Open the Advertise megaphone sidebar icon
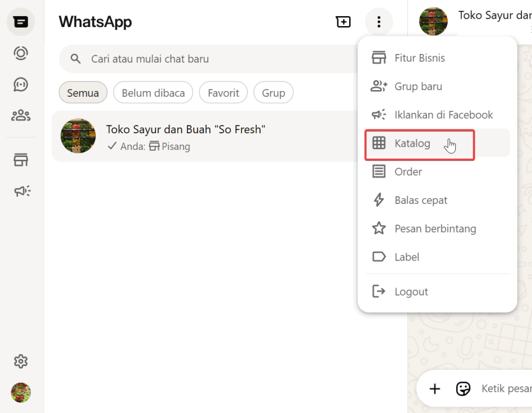The image size is (532, 413). 22,191
